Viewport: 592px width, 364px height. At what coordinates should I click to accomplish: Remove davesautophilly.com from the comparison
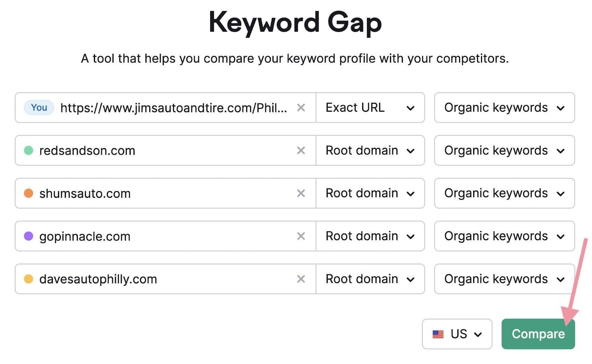pyautogui.click(x=301, y=279)
